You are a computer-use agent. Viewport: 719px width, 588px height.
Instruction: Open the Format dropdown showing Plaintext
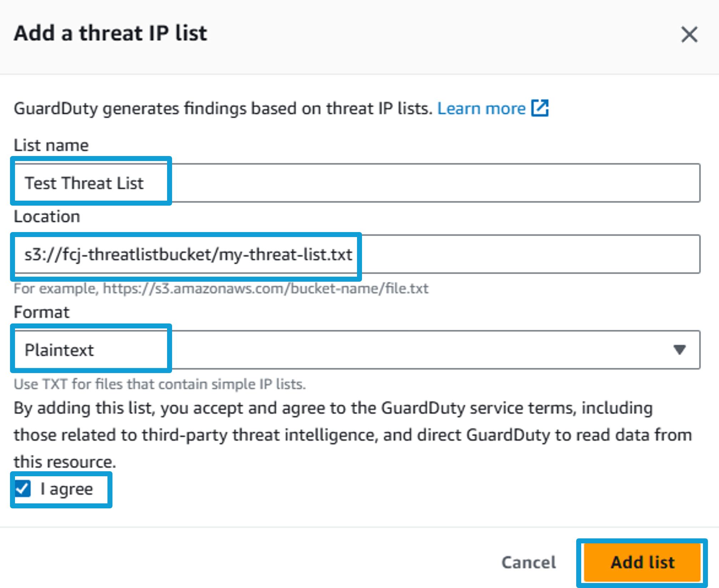pos(357,350)
